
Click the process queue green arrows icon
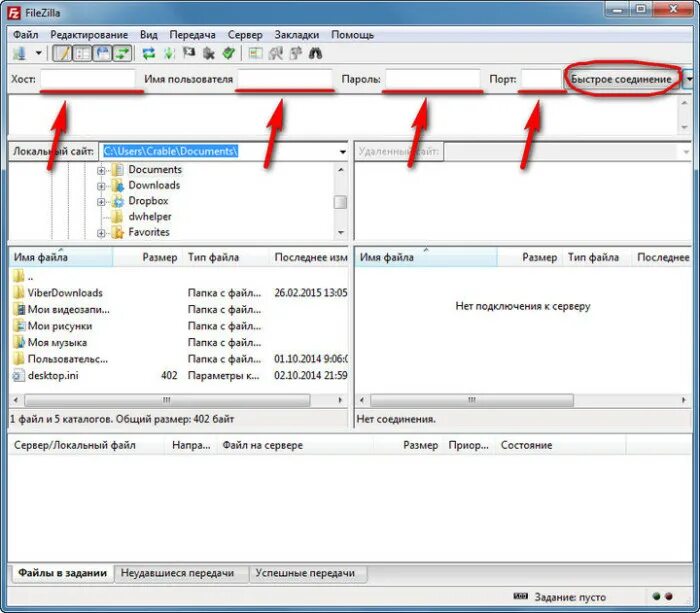pyautogui.click(x=169, y=54)
